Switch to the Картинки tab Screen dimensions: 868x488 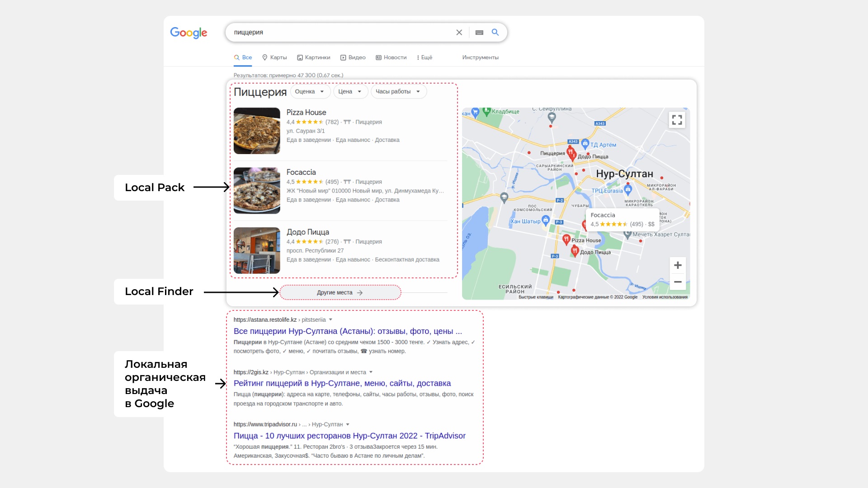tap(313, 57)
